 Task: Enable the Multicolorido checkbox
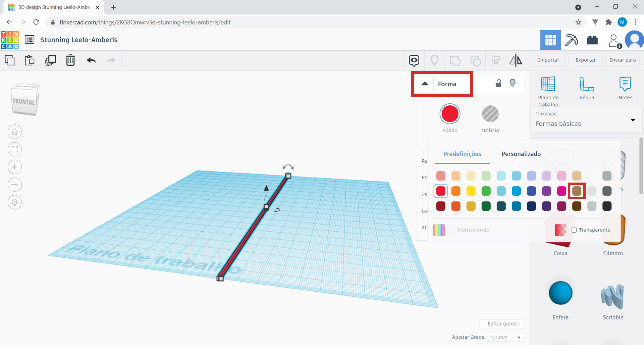452,230
